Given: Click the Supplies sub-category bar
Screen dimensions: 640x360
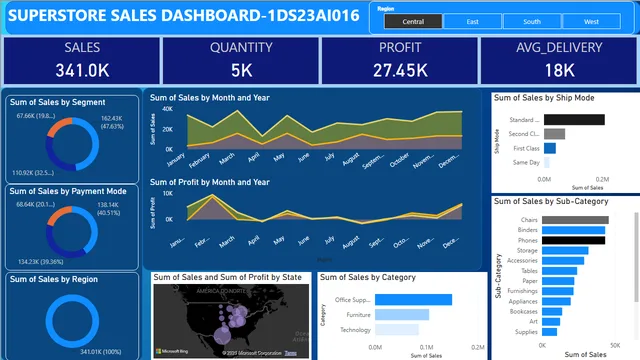Looking at the screenshot, I should tap(549, 332).
